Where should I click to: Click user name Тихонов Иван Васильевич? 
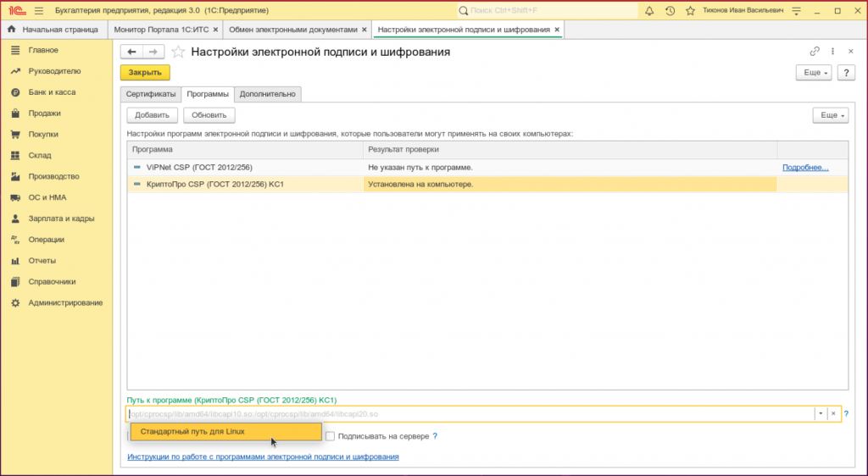pos(743,10)
